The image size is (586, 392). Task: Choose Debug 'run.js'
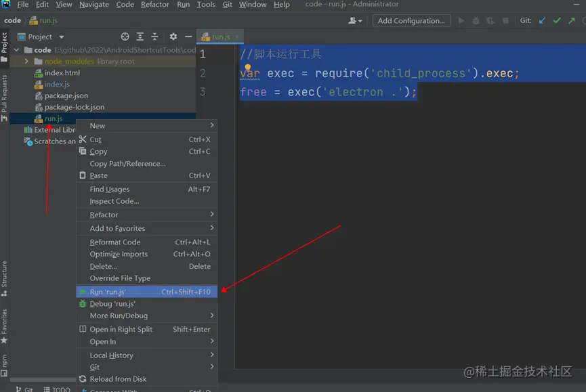146,303
